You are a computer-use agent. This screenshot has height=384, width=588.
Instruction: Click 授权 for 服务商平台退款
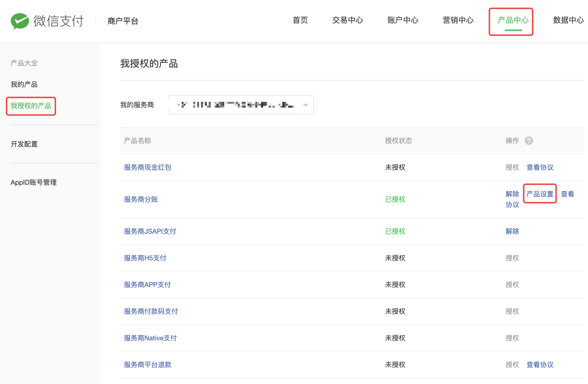512,365
